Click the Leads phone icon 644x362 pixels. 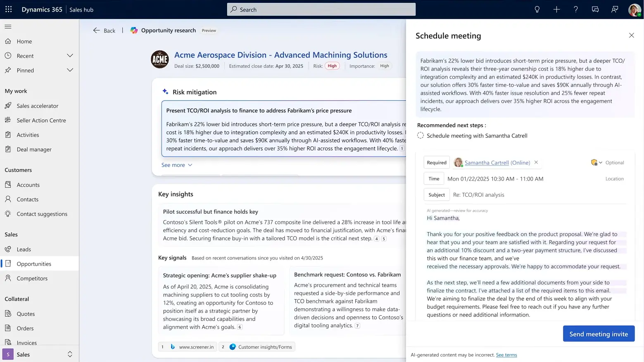click(x=8, y=249)
